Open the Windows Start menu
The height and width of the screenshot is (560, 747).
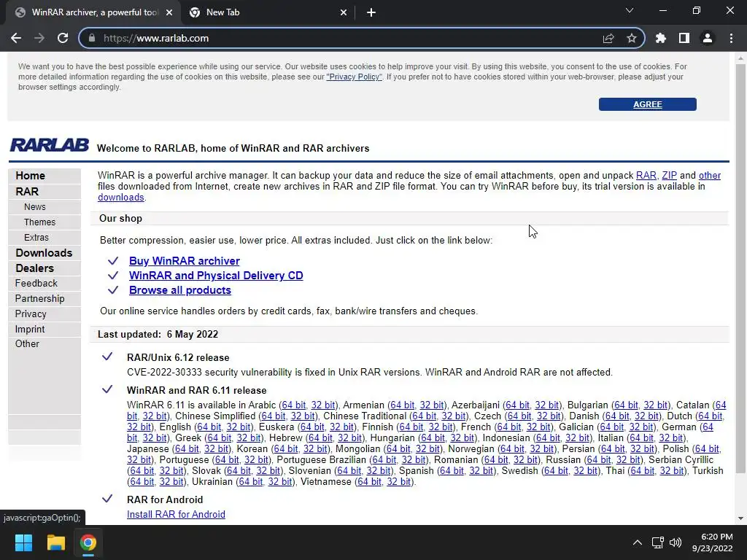point(23,542)
